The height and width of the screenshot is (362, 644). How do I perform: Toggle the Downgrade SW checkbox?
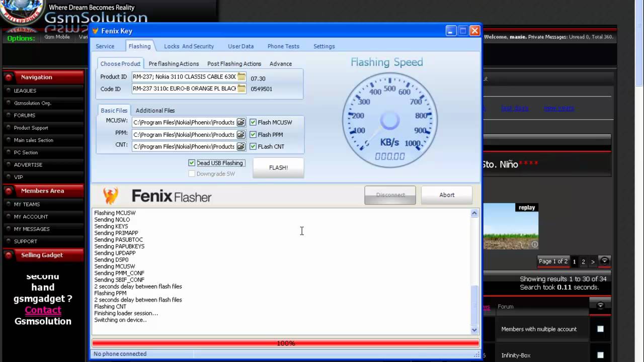(192, 174)
